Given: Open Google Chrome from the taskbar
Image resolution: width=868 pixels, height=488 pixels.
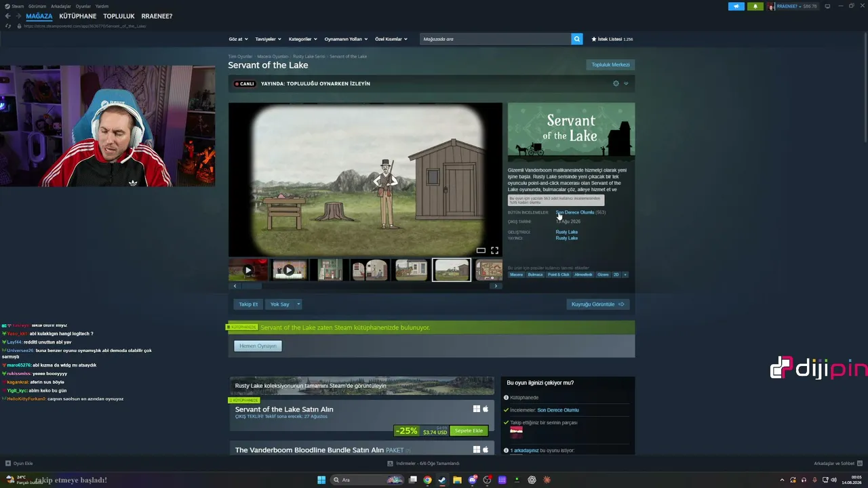Looking at the screenshot, I should click(427, 480).
